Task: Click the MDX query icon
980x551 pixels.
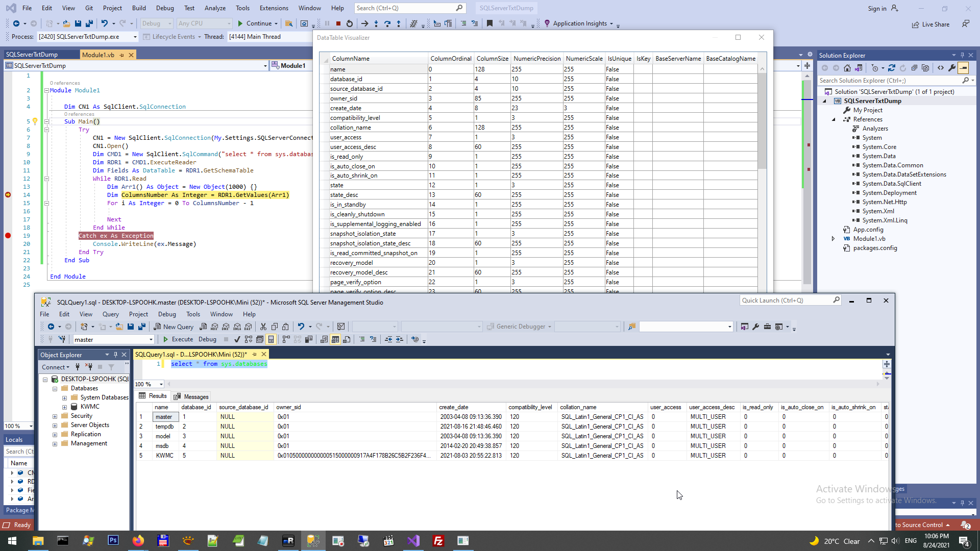Action: click(214, 327)
